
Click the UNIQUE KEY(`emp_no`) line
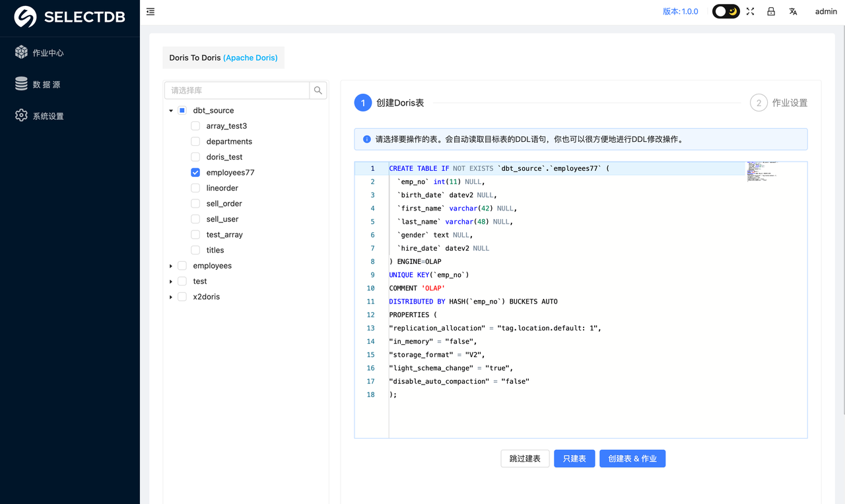click(429, 275)
